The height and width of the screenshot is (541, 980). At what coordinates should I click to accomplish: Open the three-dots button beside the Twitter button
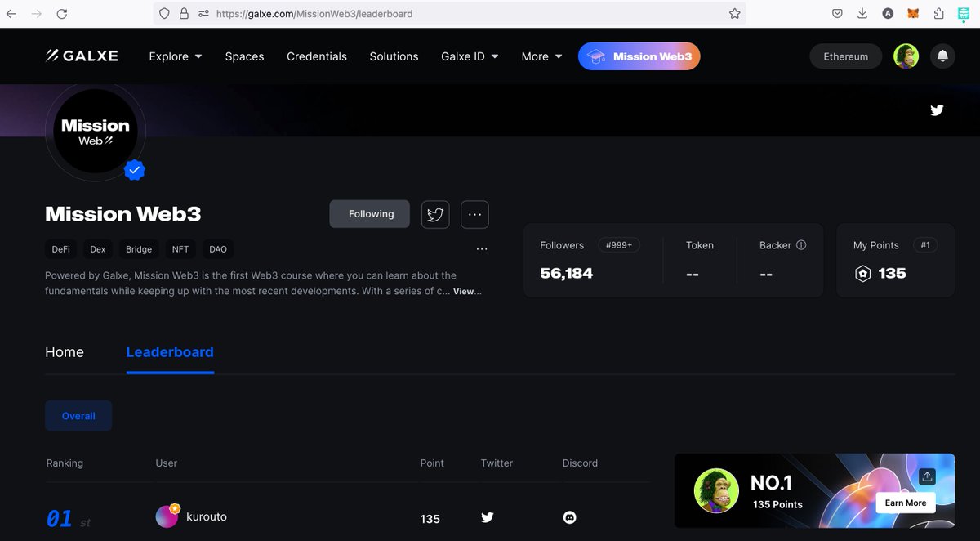click(474, 214)
